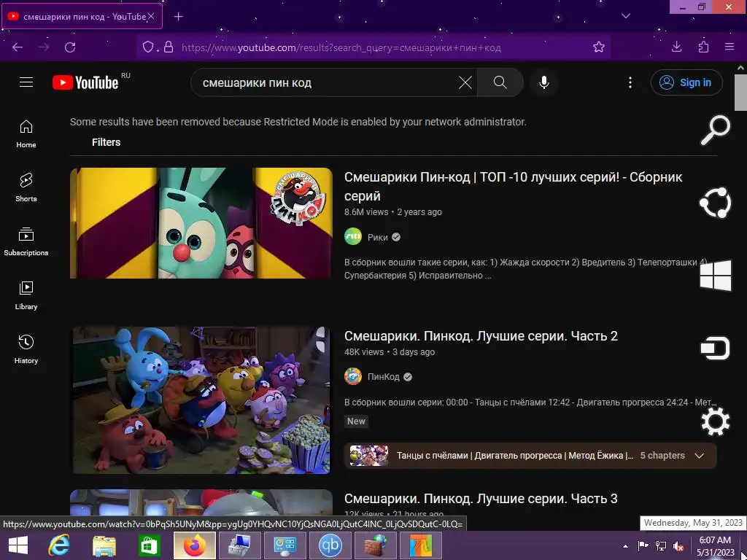Open Firefox extensions puzzle icon
Image resolution: width=747 pixels, height=560 pixels.
(703, 47)
